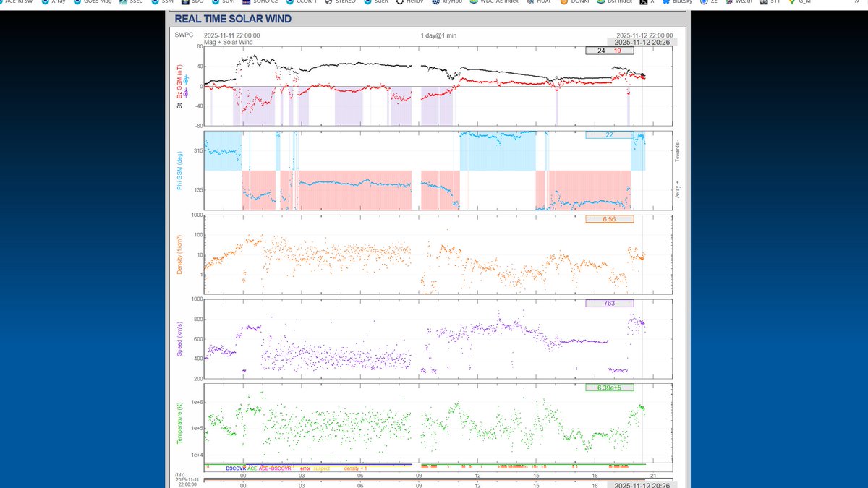Click the error legend entry
This screenshot has width=868, height=488.
click(305, 468)
